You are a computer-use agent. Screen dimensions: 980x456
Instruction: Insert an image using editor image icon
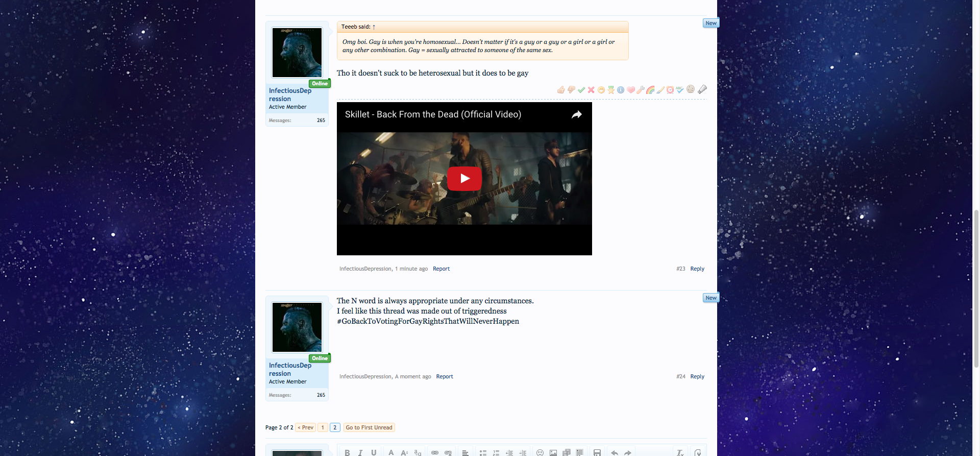pyautogui.click(x=553, y=452)
